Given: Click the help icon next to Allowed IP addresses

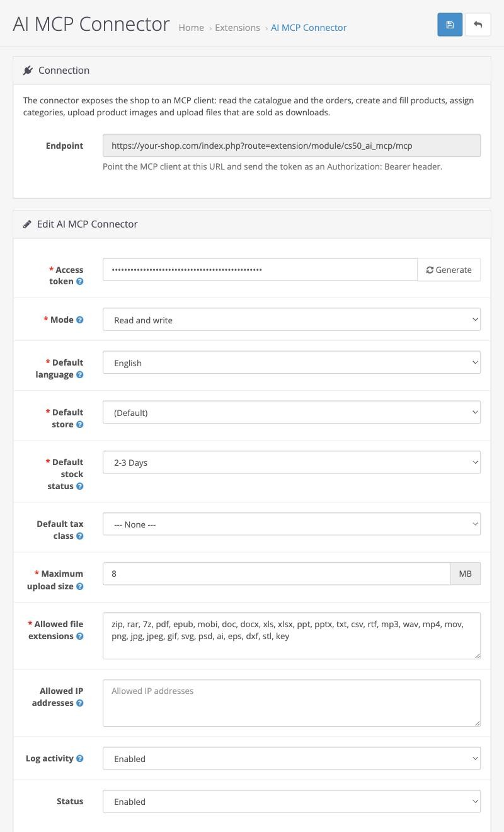Looking at the screenshot, I should (80, 703).
